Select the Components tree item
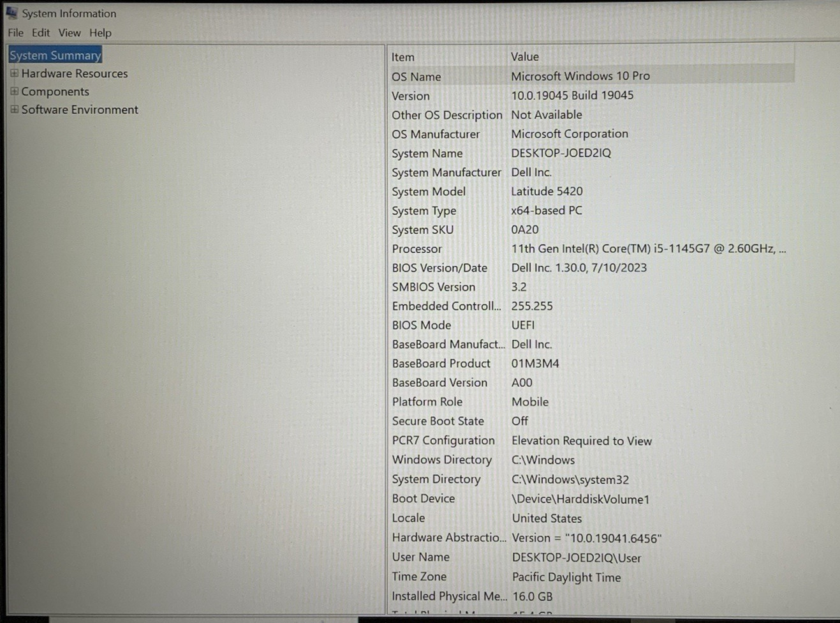 coord(55,91)
